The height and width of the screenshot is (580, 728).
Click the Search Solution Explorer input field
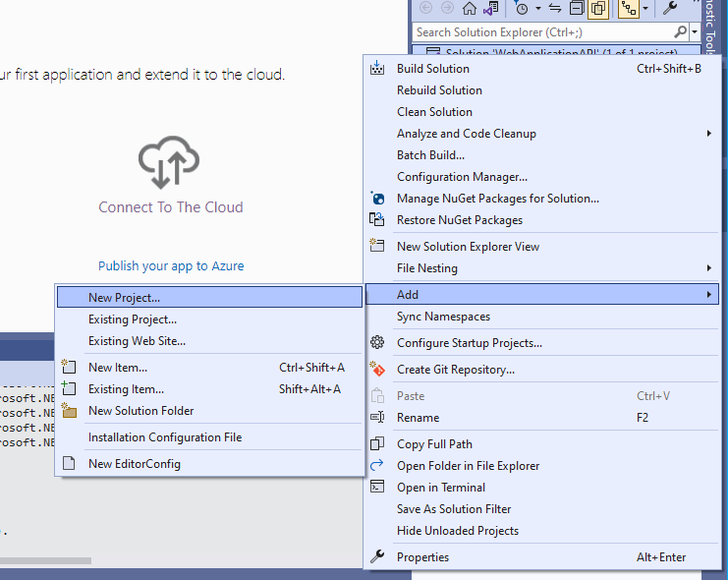(x=543, y=32)
